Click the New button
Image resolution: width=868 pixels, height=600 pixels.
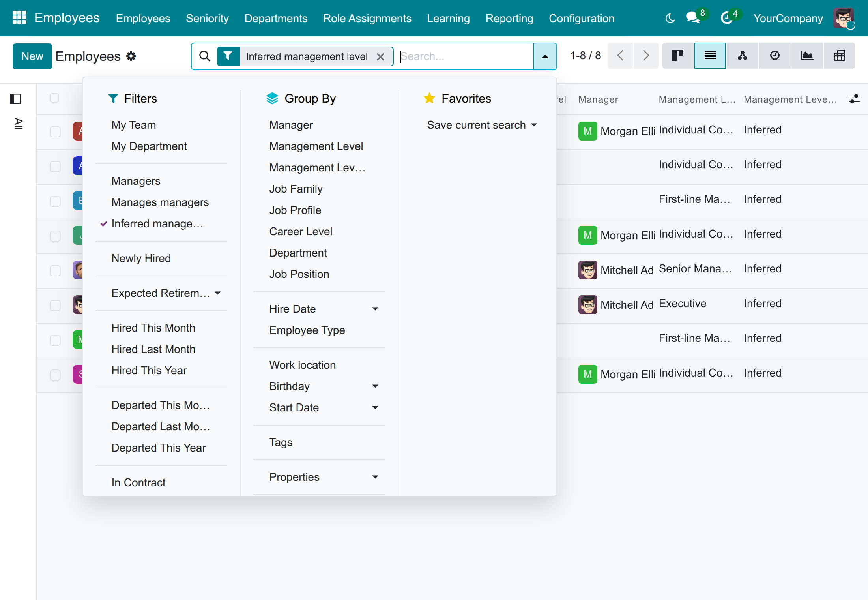[32, 56]
